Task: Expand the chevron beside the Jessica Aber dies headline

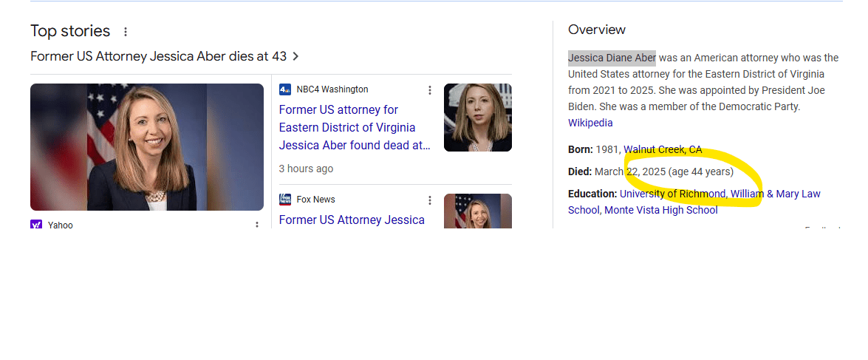Action: (296, 56)
